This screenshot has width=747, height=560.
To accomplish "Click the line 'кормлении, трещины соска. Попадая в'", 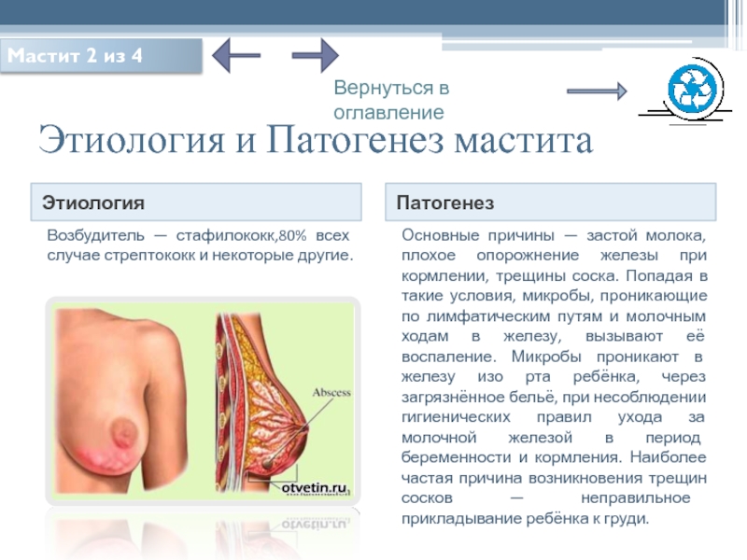I will click(x=554, y=275).
